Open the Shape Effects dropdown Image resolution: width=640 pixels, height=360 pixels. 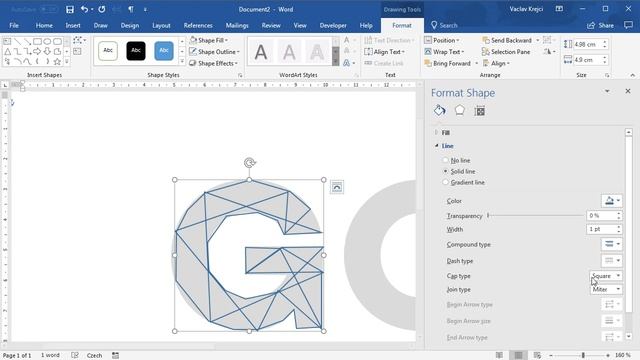tap(213, 63)
